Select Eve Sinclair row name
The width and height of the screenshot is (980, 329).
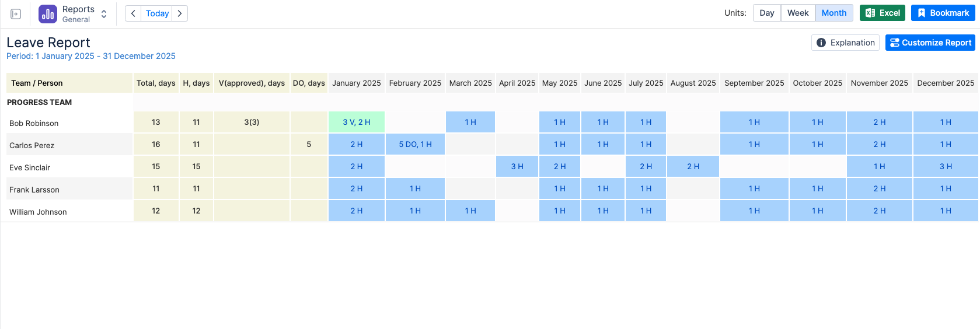point(30,167)
